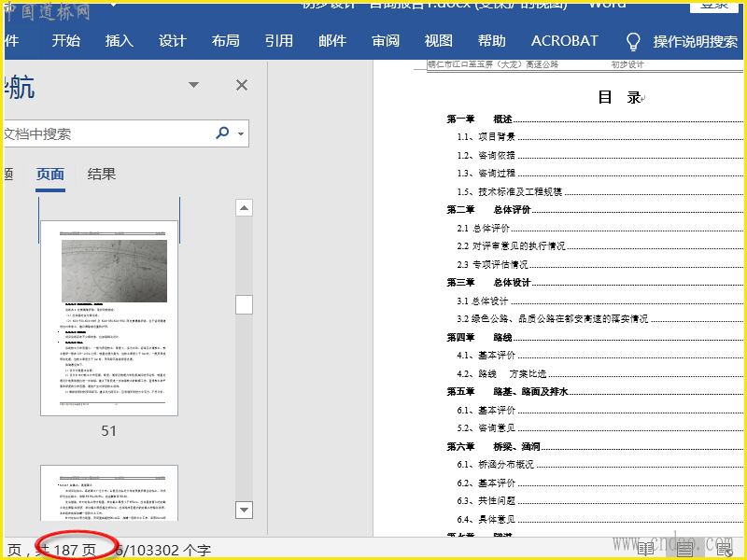The width and height of the screenshot is (747, 560).
Task: Select the 视图 ribbon tab
Action: [x=438, y=41]
